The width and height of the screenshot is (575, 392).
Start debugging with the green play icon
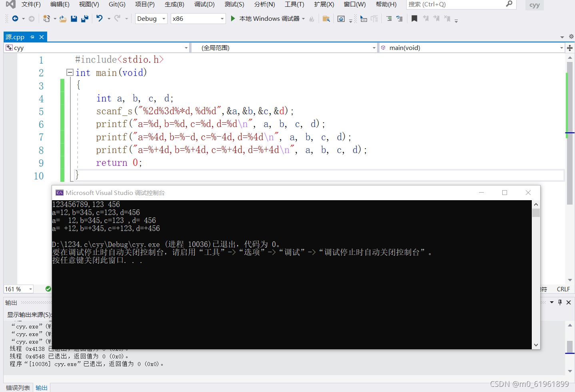click(x=233, y=18)
